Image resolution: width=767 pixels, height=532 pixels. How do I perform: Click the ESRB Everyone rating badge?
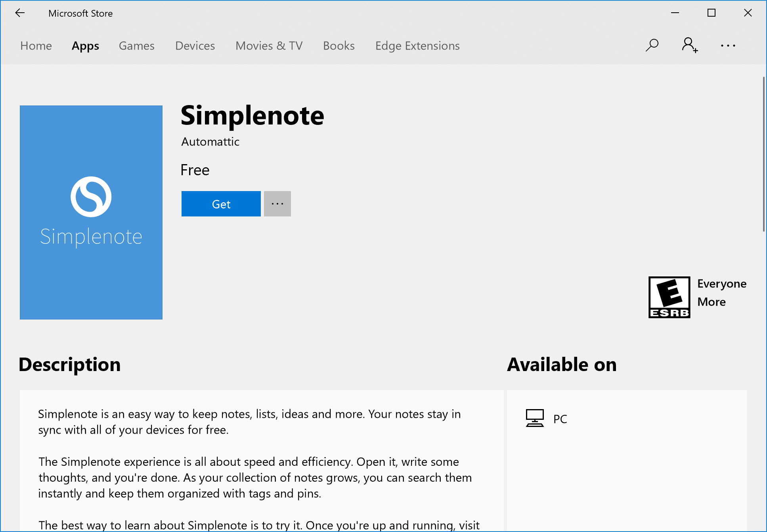669,297
